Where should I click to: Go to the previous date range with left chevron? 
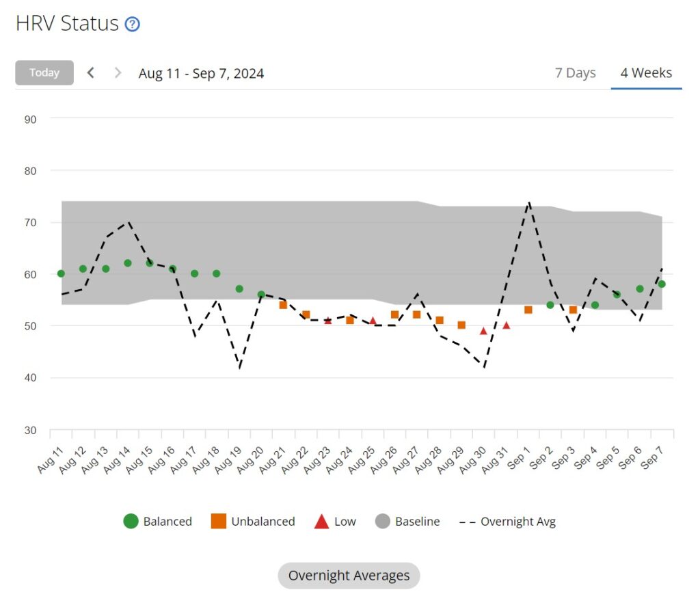click(91, 72)
